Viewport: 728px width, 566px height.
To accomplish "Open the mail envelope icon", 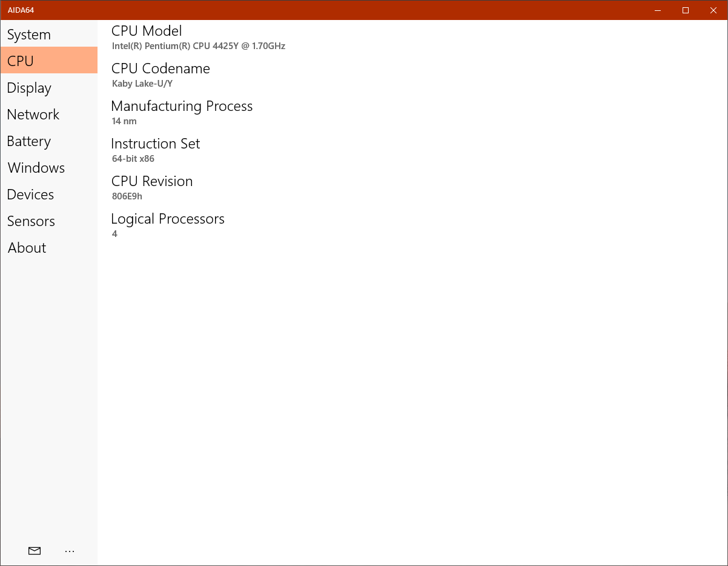I will (x=35, y=551).
